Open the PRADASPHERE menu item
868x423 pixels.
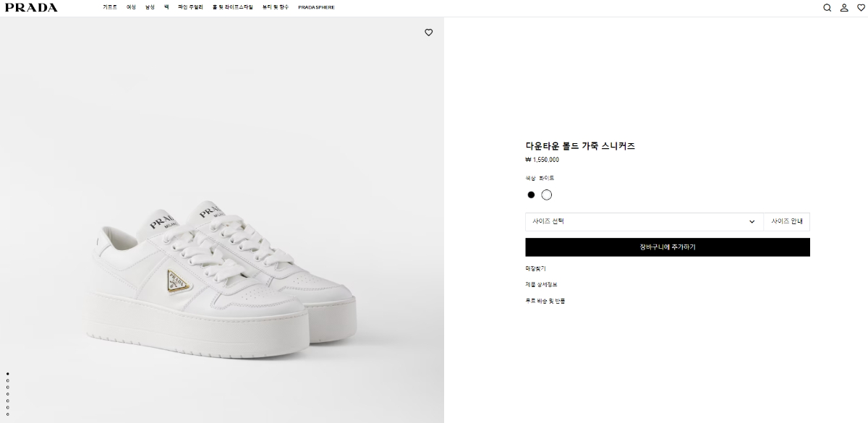[315, 7]
